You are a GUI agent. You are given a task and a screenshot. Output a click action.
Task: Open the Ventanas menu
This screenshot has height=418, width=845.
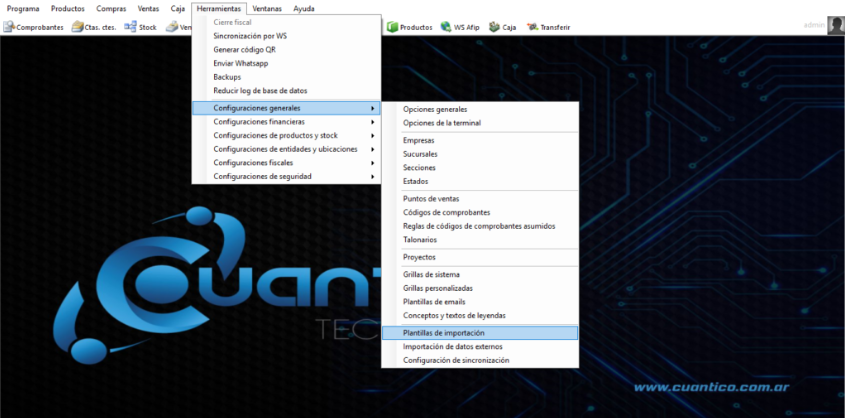tap(266, 8)
